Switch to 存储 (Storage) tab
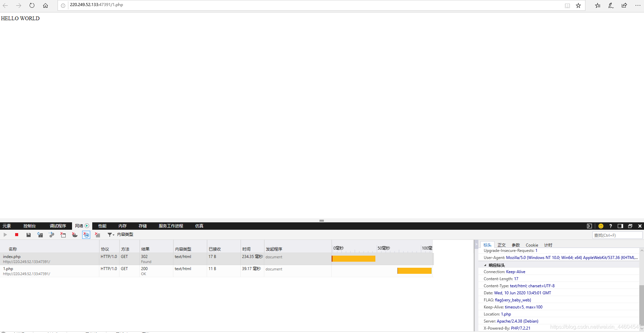Viewport: 644px width, 333px height. click(143, 226)
